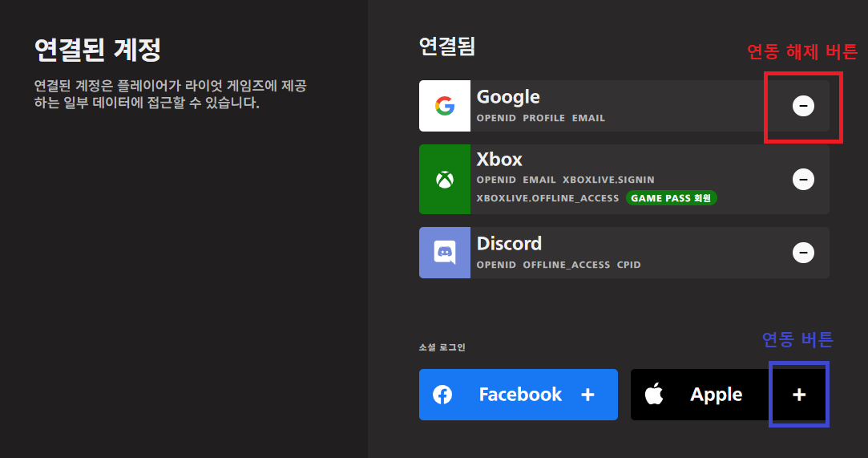Connect Facebook social login button
This screenshot has width=868, height=458.
pyautogui.click(x=518, y=395)
